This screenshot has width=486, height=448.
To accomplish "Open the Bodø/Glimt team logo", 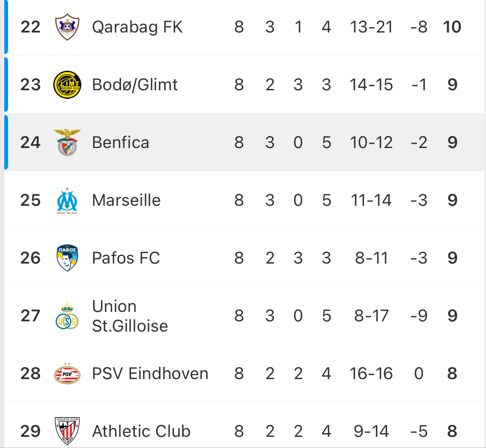I will 67,85.
